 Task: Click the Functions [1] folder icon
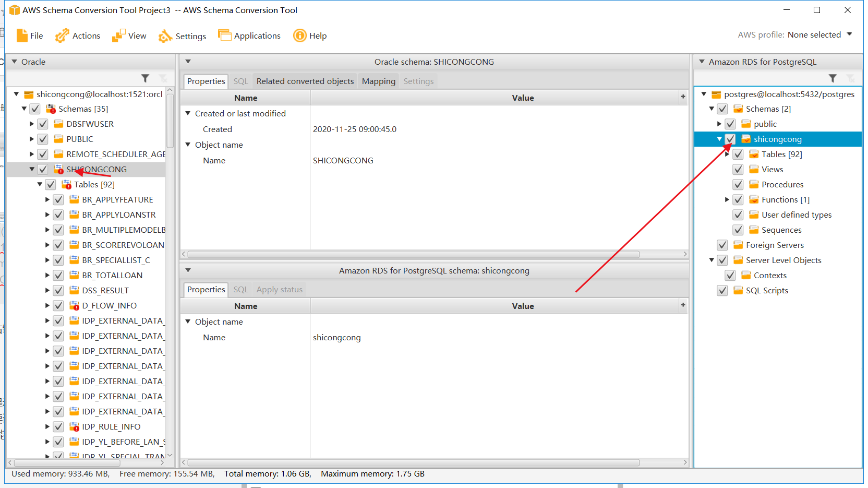[754, 200]
